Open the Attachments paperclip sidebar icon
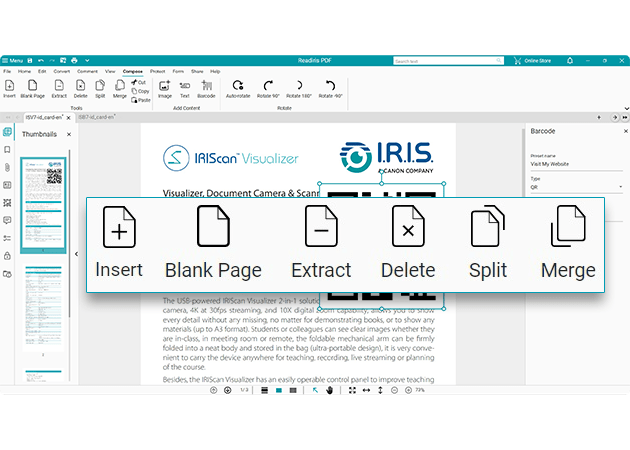Screen dimensions: 630x450 click(x=7, y=168)
